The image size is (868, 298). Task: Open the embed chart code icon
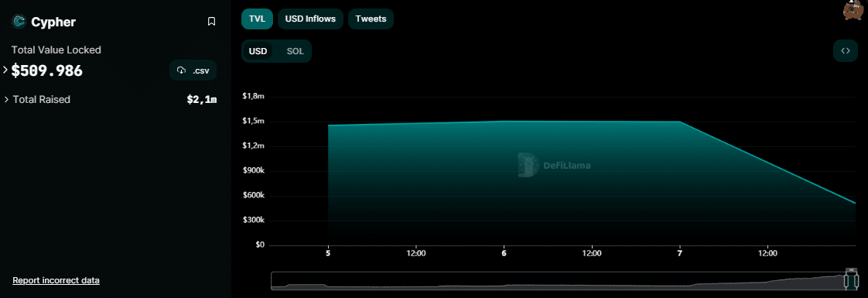[846, 51]
